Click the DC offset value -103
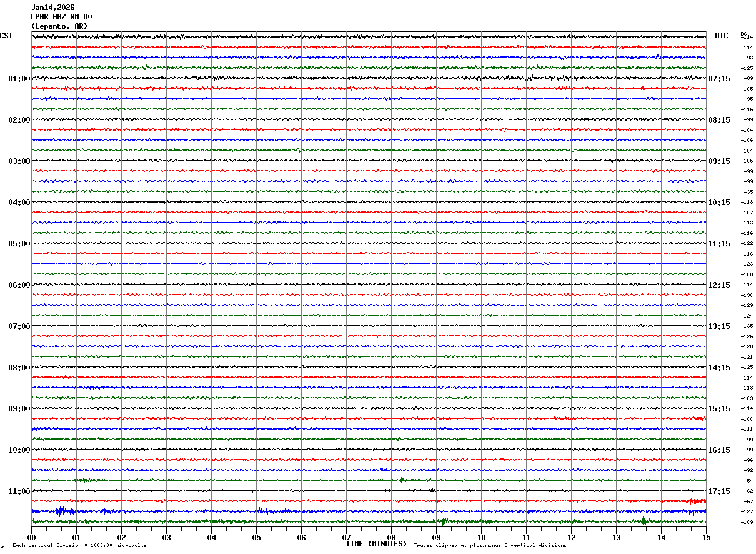The height and width of the screenshot is (554, 756). pyautogui.click(x=747, y=398)
